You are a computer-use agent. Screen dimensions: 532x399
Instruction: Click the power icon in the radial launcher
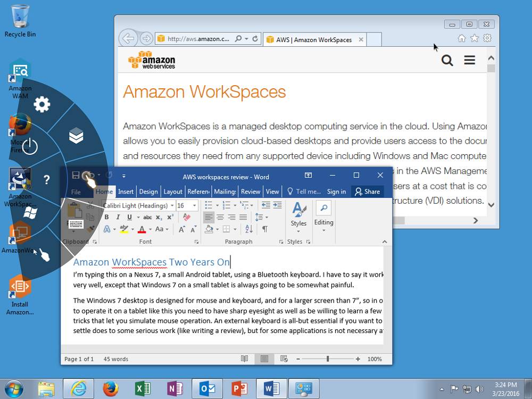[30, 147]
